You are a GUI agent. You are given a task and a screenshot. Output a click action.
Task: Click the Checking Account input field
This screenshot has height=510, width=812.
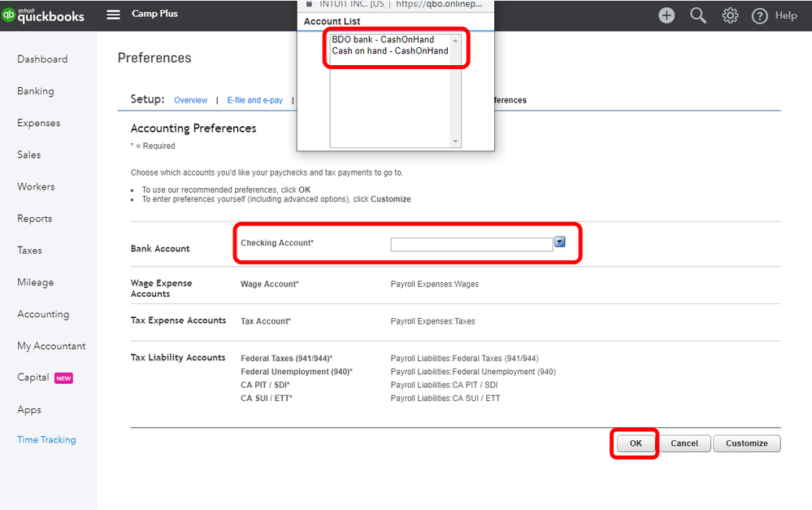click(471, 245)
